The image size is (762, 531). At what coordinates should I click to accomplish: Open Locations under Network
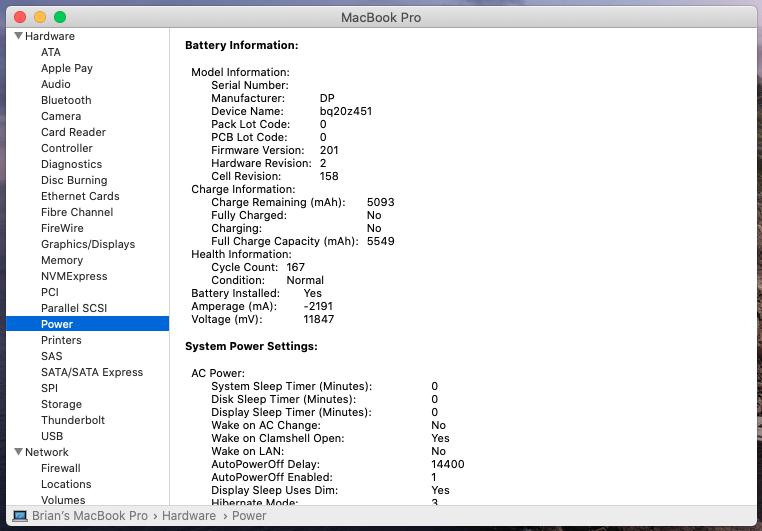click(66, 484)
